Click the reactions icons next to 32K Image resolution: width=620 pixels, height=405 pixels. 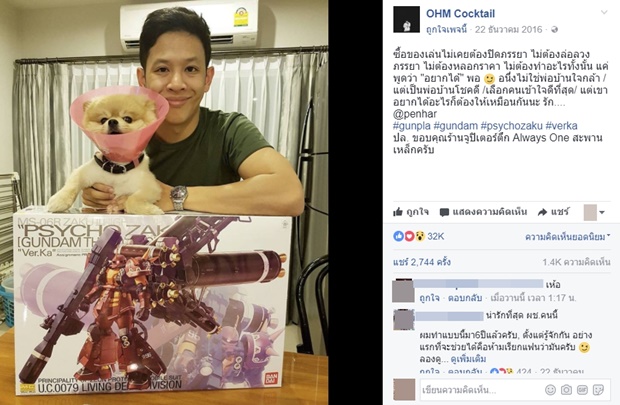click(x=409, y=236)
